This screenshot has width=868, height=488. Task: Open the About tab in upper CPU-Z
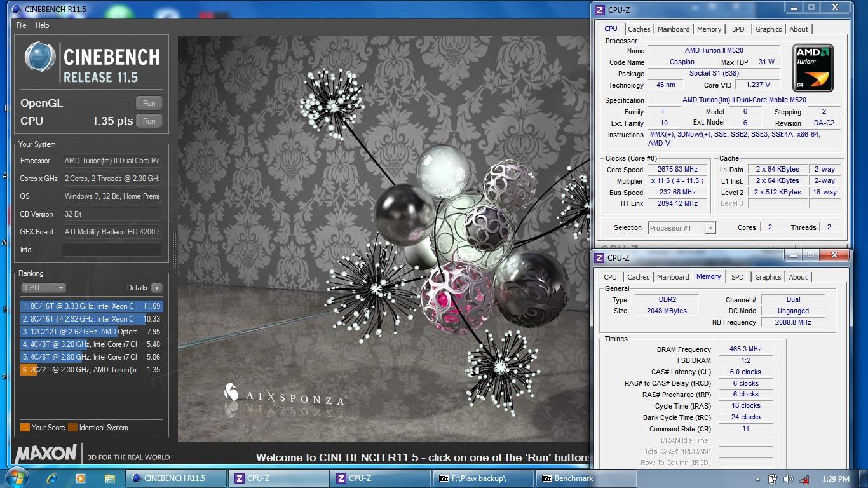[x=799, y=29]
